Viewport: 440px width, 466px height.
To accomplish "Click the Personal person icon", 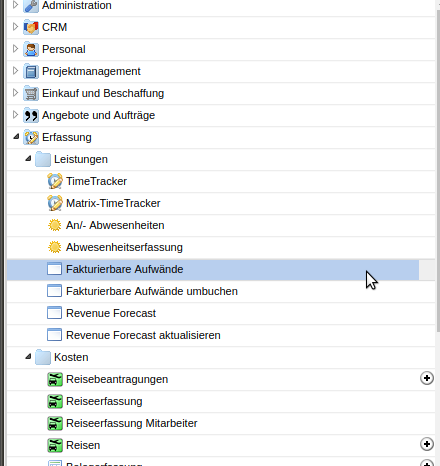I will (31, 49).
